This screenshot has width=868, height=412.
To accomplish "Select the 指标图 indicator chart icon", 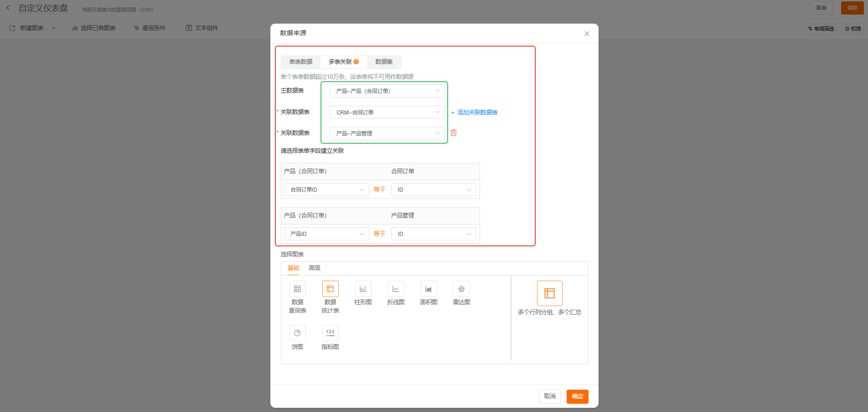I will [x=330, y=333].
